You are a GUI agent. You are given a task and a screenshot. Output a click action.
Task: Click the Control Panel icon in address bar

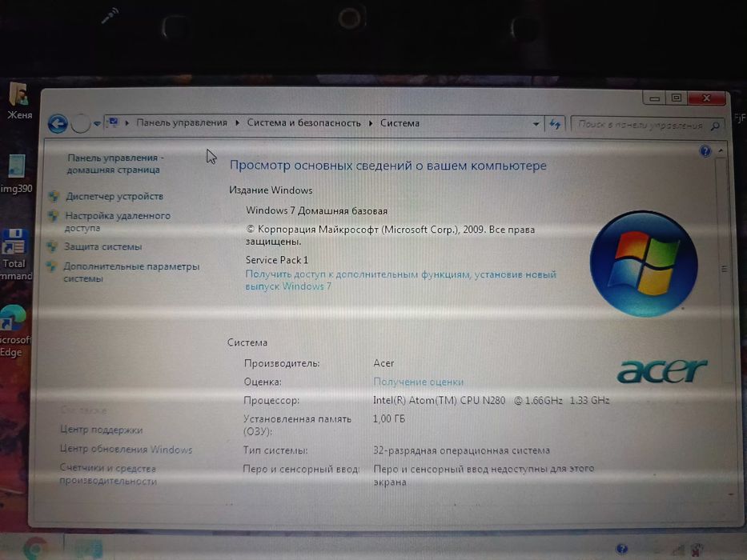114,122
